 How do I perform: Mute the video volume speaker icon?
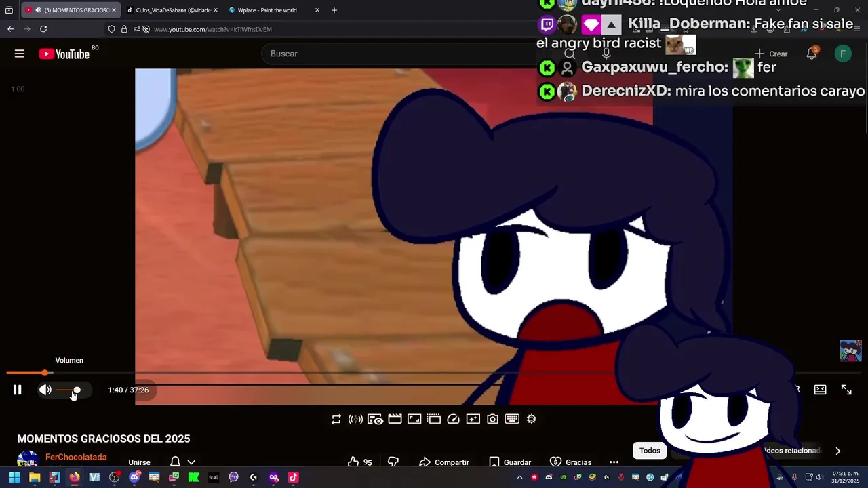(x=45, y=390)
